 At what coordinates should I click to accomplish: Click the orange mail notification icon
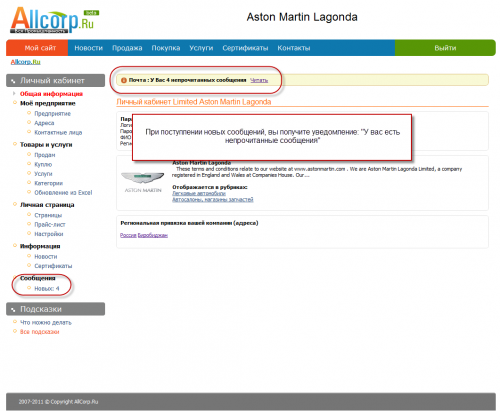coord(124,80)
